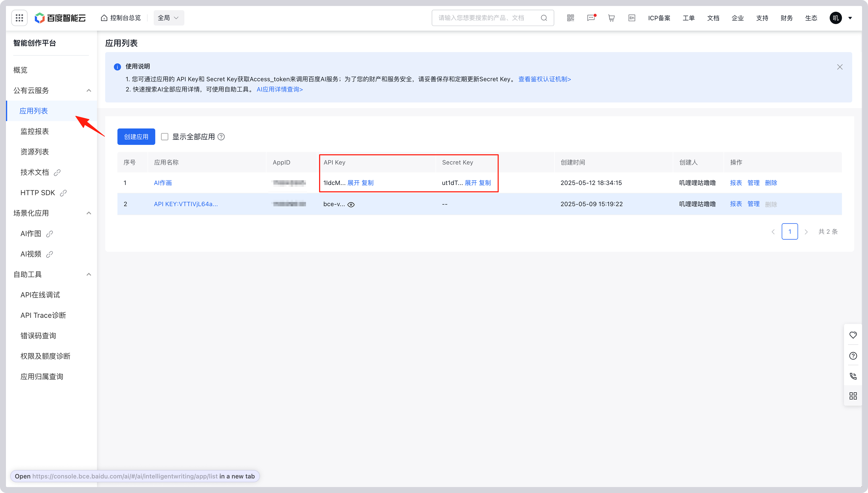Click the search magnifier icon
Image resolution: width=868 pixels, height=493 pixels.
point(544,18)
